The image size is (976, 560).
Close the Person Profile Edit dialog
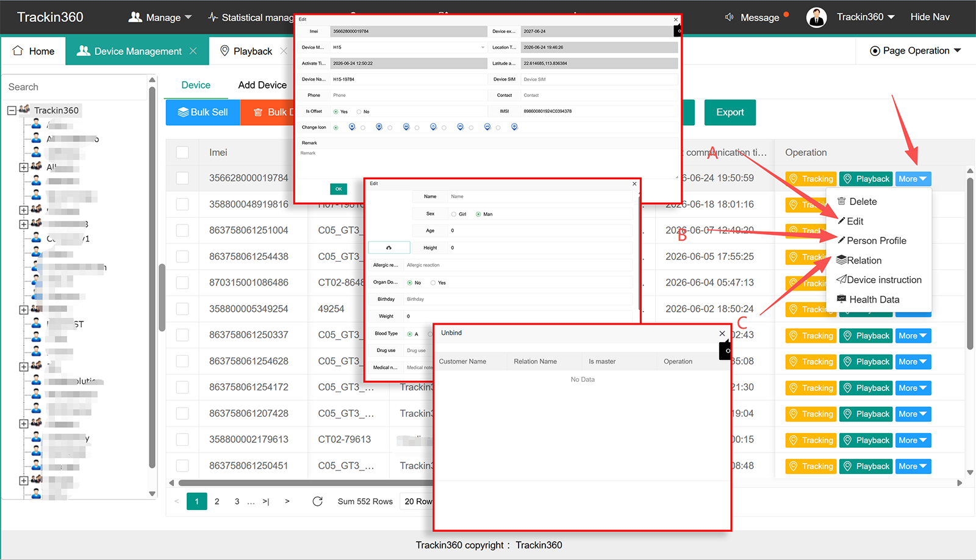pos(634,184)
